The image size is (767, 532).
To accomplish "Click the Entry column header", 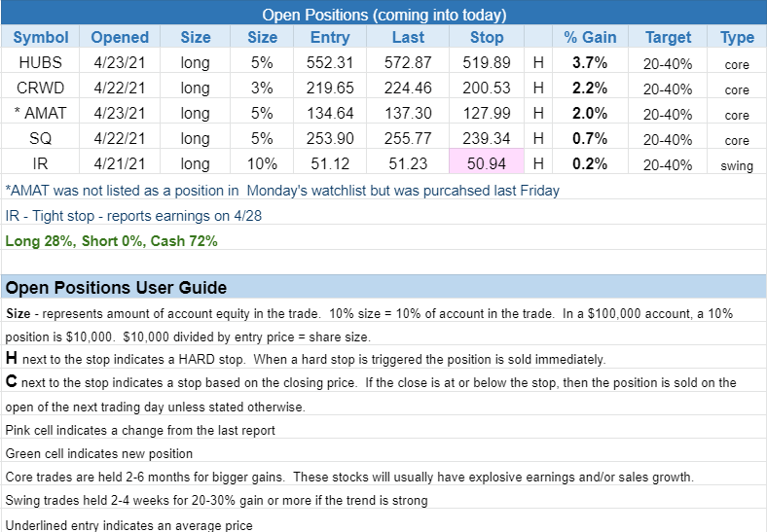I will [x=330, y=37].
